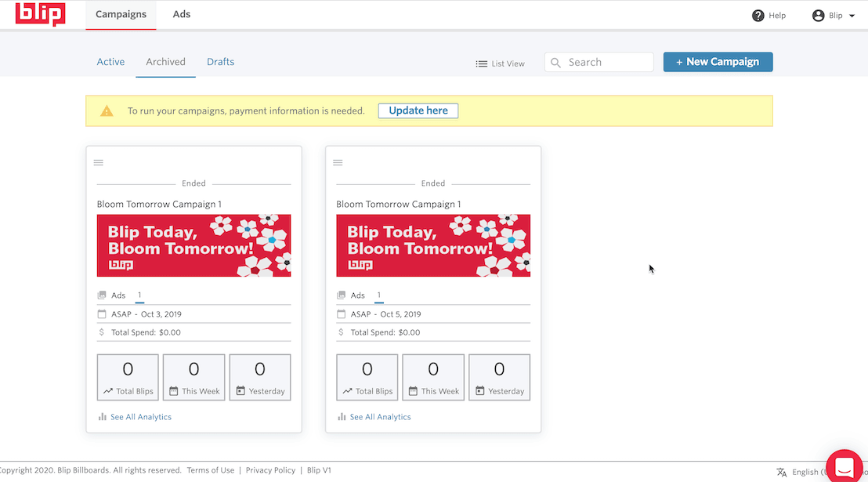Image resolution: width=868 pixels, height=482 pixels.
Task: See All Analytics for Oct 5 campaign
Action: 380,417
